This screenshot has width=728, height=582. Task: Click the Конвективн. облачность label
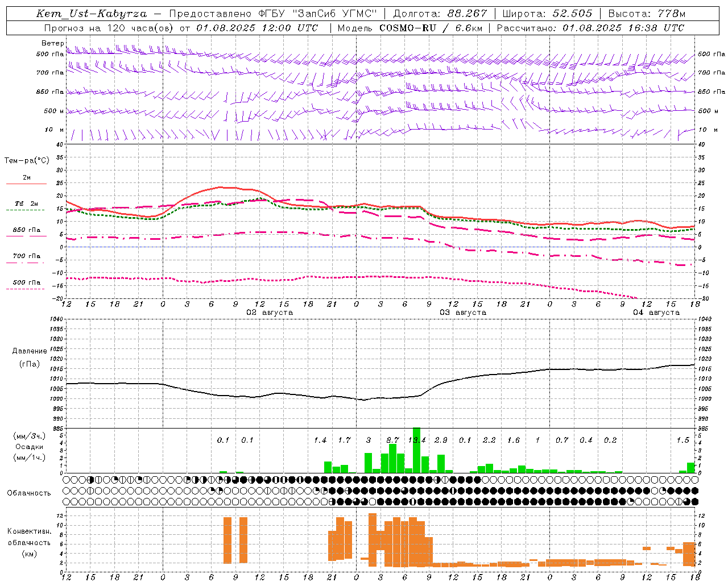pyautogui.click(x=29, y=537)
